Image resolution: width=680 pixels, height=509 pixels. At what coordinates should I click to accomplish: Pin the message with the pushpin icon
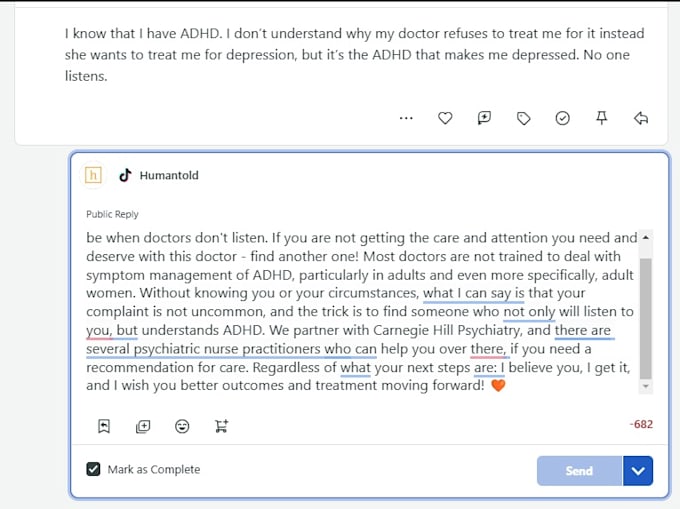(x=602, y=117)
